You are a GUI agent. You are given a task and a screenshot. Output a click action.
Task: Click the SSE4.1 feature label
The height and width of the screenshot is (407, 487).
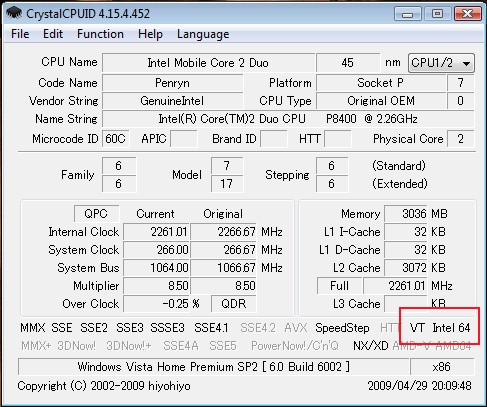(211, 328)
